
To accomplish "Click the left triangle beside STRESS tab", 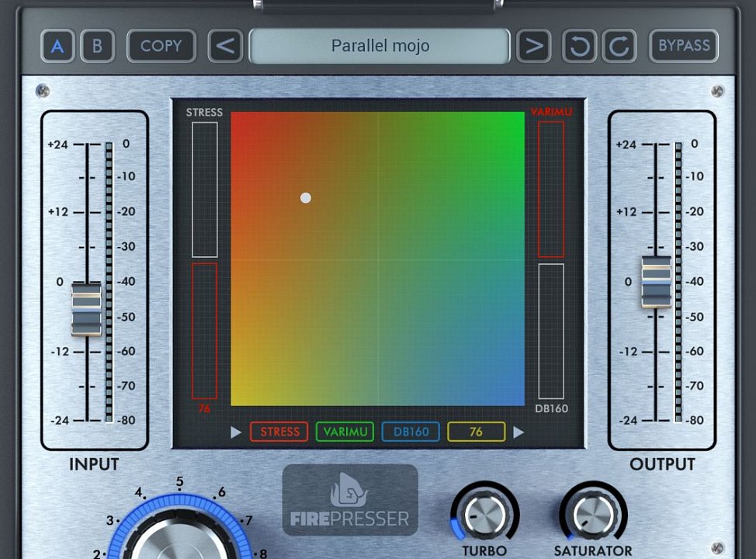I will point(237,432).
